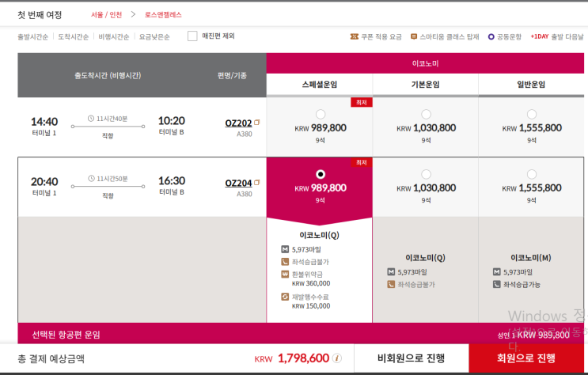588x375 pixels.
Task: Click the 서울 / 인천 origin breadcrumb
Action: coord(107,14)
